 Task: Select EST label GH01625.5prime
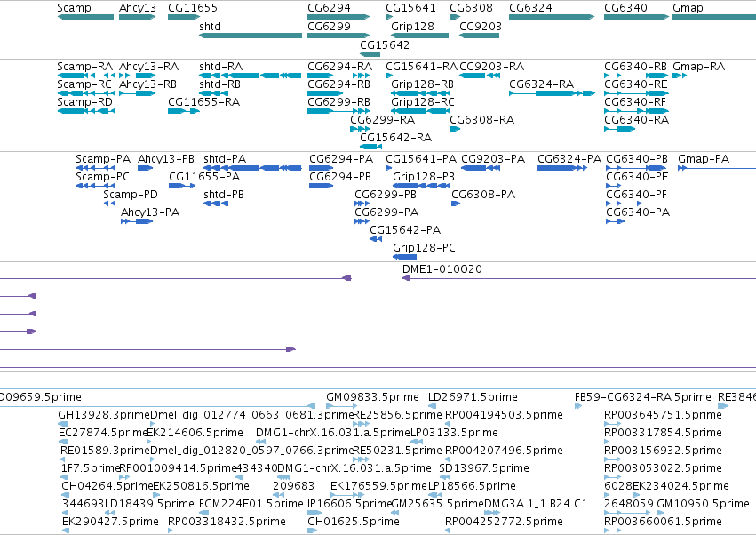tap(354, 522)
